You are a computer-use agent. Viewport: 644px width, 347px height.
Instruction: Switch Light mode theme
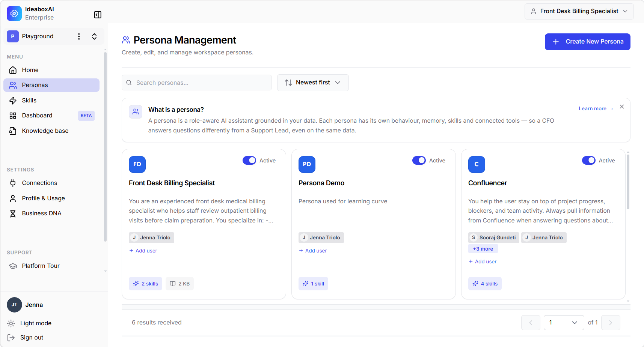29,323
